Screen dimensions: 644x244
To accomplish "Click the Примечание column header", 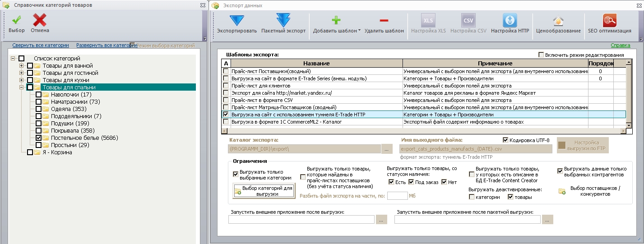I will point(495,64).
